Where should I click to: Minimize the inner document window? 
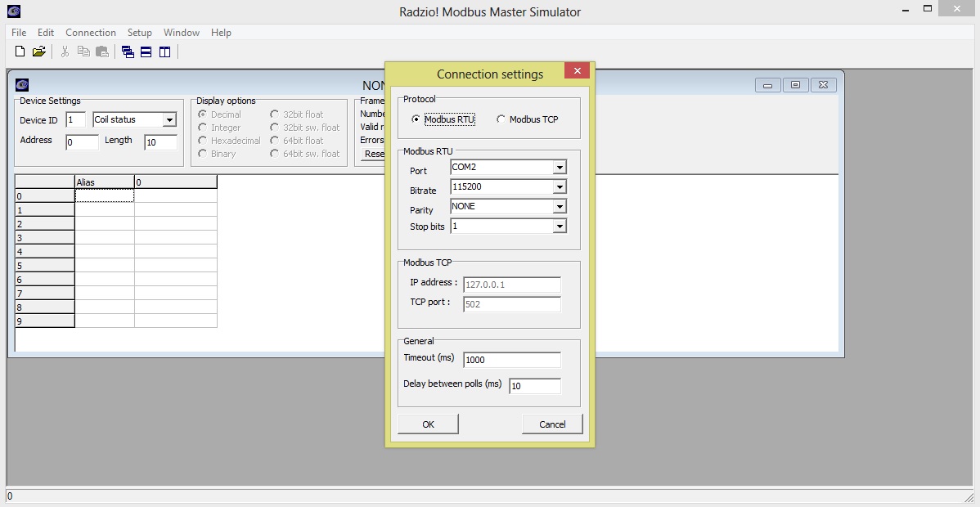767,85
